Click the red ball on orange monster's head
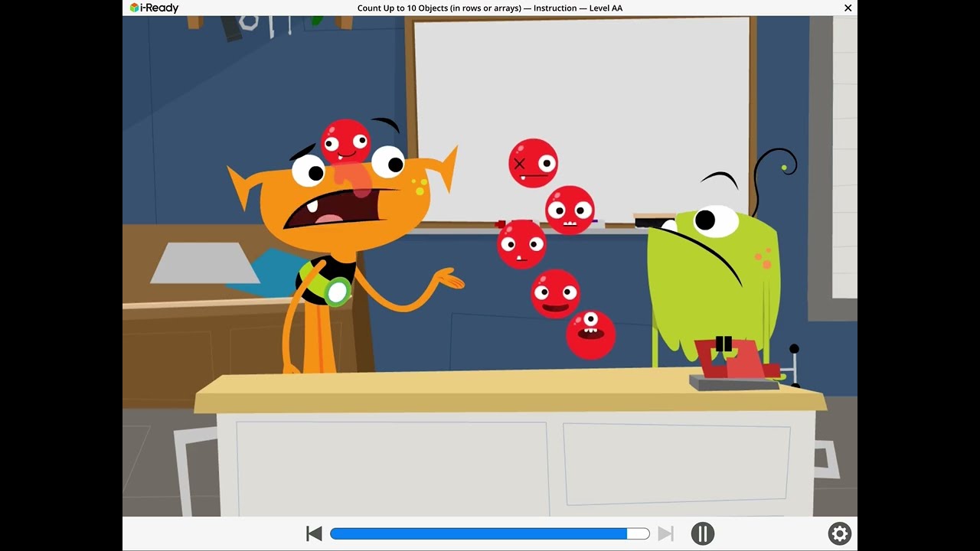The height and width of the screenshot is (551, 980). pyautogui.click(x=345, y=142)
